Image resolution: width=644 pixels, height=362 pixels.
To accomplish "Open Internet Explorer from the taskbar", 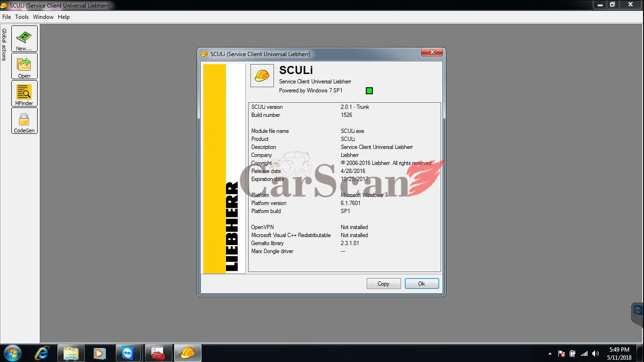I will pyautogui.click(x=42, y=353).
